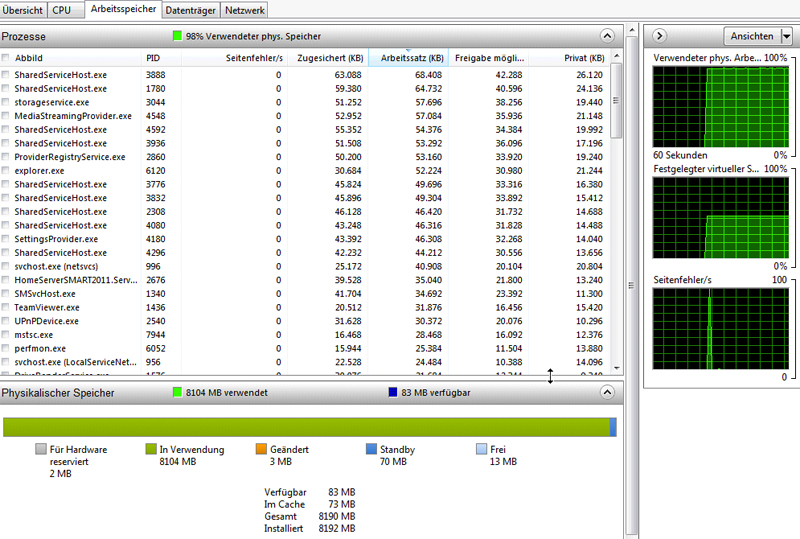Switch to the CPU tab
Screen dimensions: 800x539
point(61,10)
